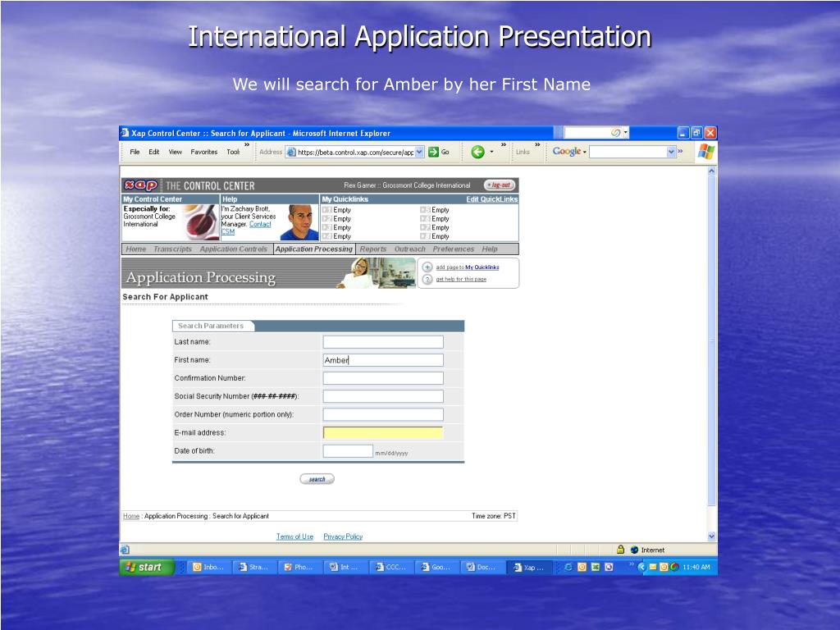Open the Privacy Policy link

[343, 536]
